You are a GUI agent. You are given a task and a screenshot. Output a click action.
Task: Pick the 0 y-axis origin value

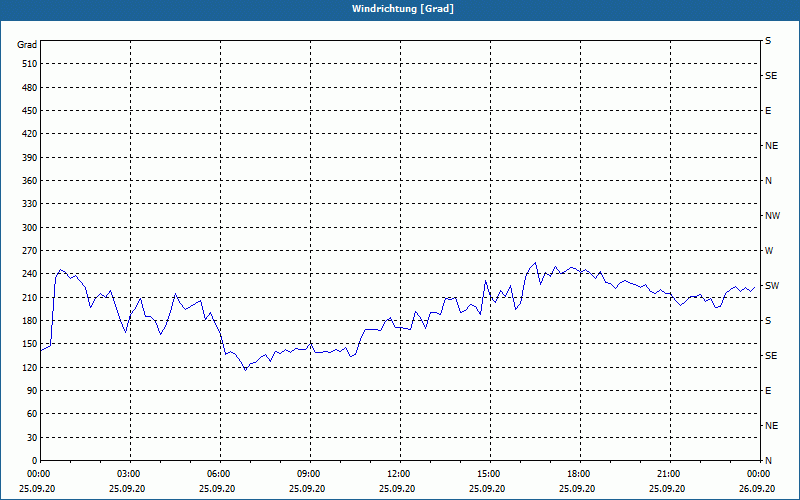point(35,461)
